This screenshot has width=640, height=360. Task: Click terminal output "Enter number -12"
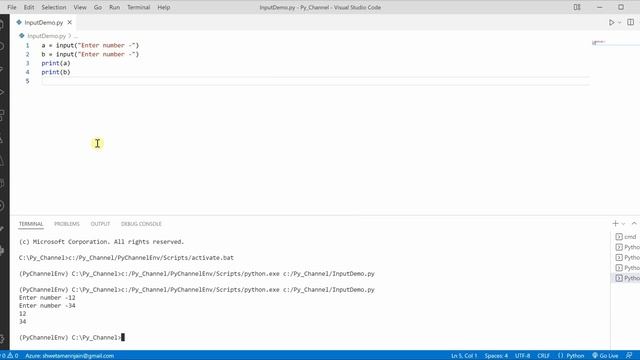point(47,298)
